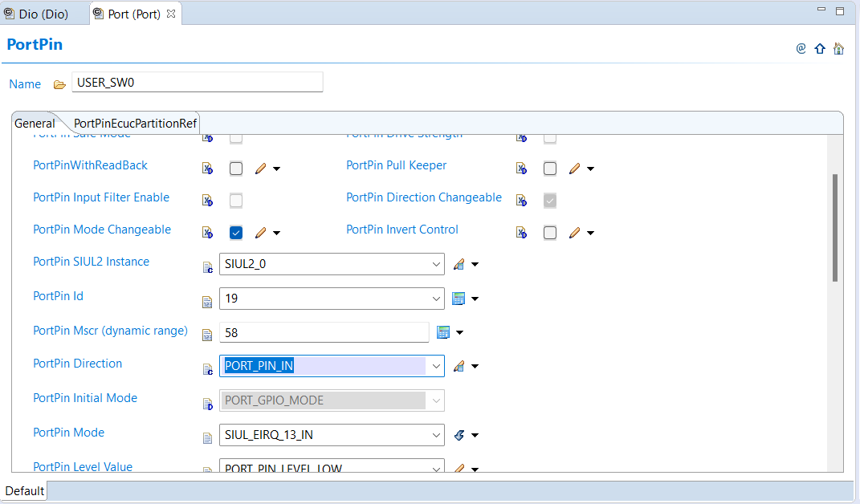Open the PortPin SIUL2 Instance dropdown
Image resolution: width=860 pixels, height=504 pixels.
(x=436, y=263)
